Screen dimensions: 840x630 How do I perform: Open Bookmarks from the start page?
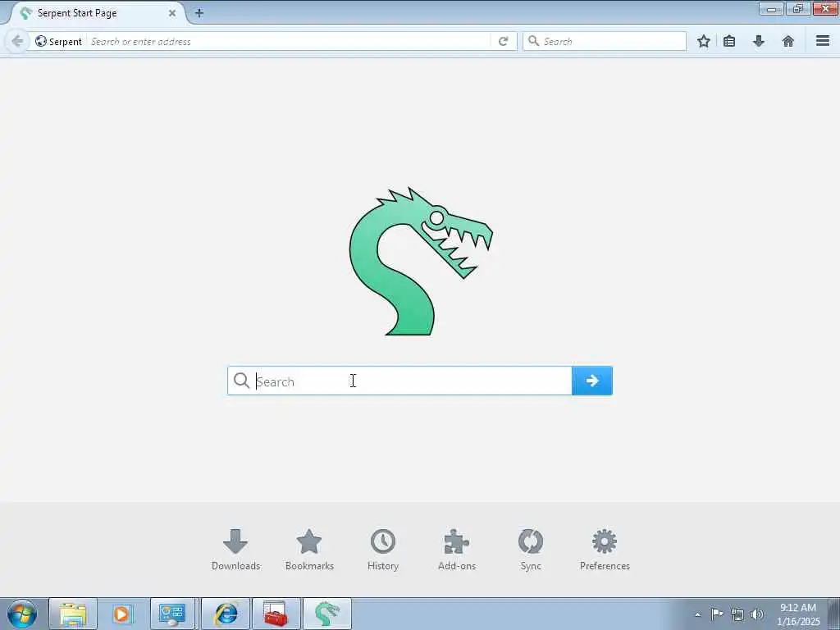[309, 550]
